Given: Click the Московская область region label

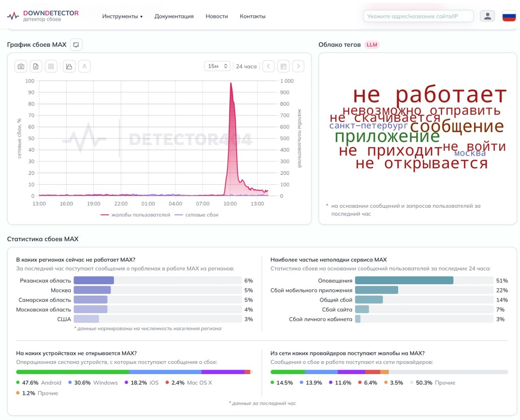Looking at the screenshot, I should tap(43, 309).
